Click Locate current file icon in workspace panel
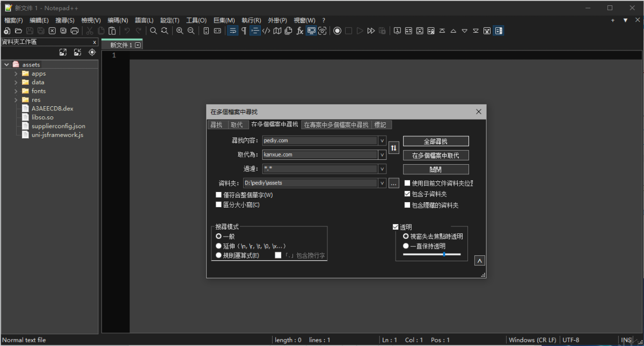Screen dimensions: 644x346 click(x=92, y=52)
